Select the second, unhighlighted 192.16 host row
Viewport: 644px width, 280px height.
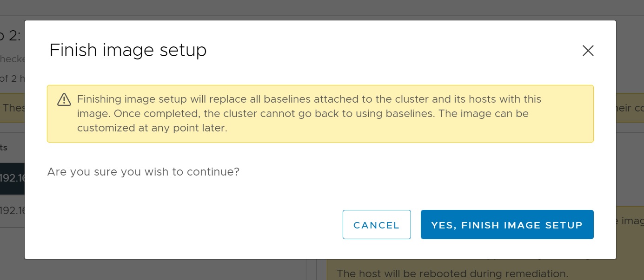tap(12, 210)
